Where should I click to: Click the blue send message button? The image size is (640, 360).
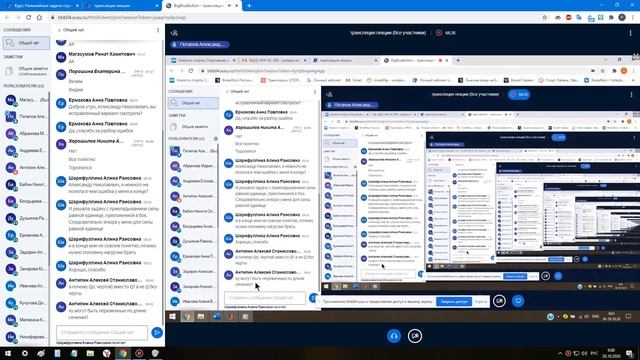coord(157,333)
